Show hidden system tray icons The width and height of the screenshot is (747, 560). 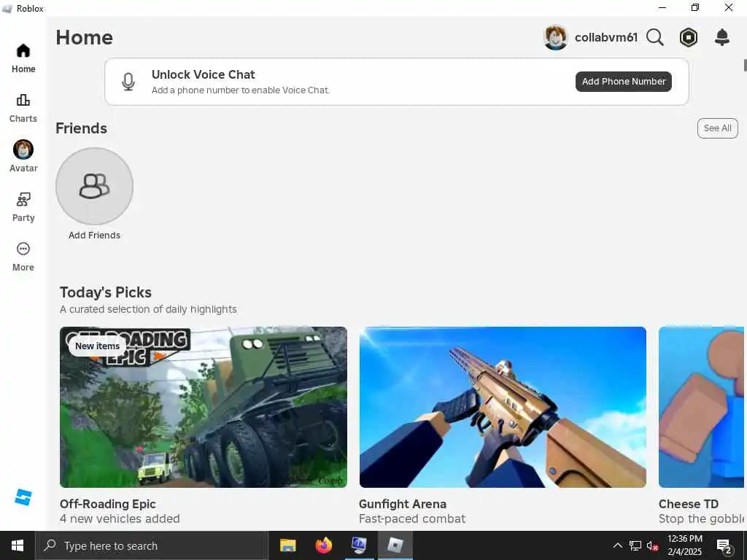(617, 545)
